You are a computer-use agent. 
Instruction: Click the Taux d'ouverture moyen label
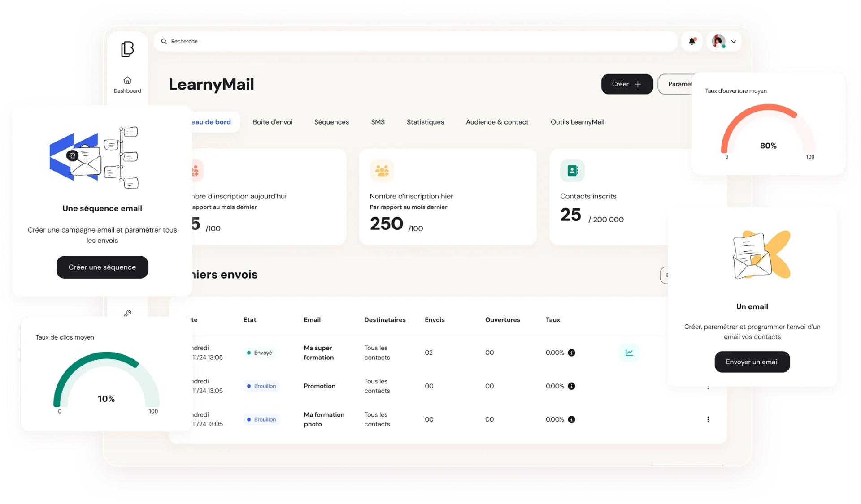click(736, 91)
